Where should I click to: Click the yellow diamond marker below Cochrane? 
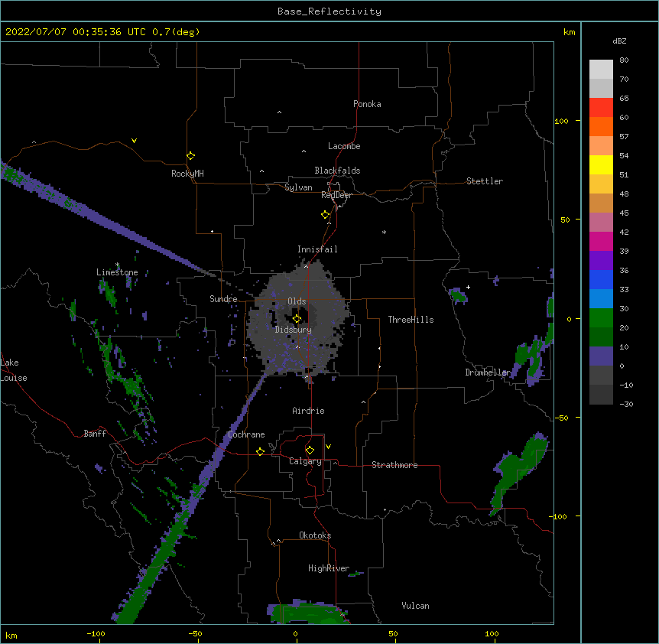[260, 451]
